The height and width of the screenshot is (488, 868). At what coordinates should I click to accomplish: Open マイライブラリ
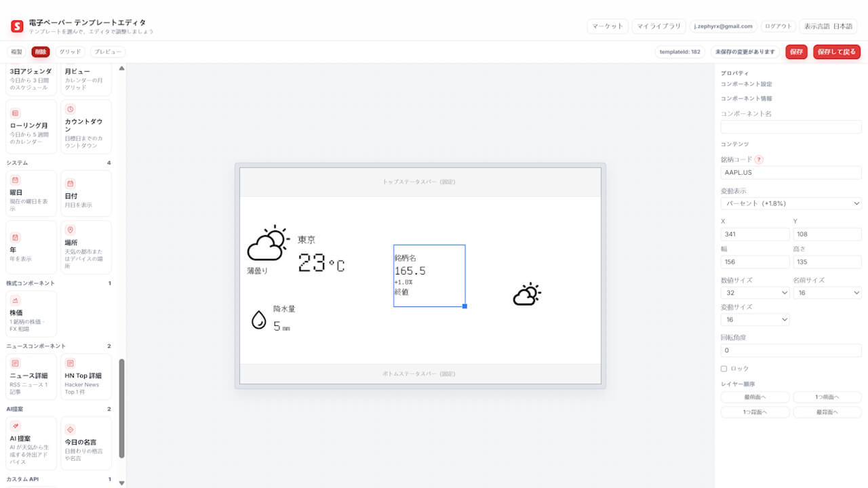(658, 26)
